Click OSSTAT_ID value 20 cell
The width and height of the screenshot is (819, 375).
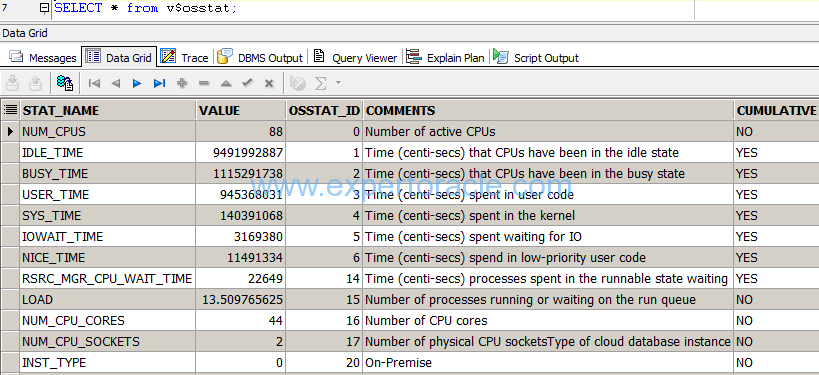click(324, 362)
